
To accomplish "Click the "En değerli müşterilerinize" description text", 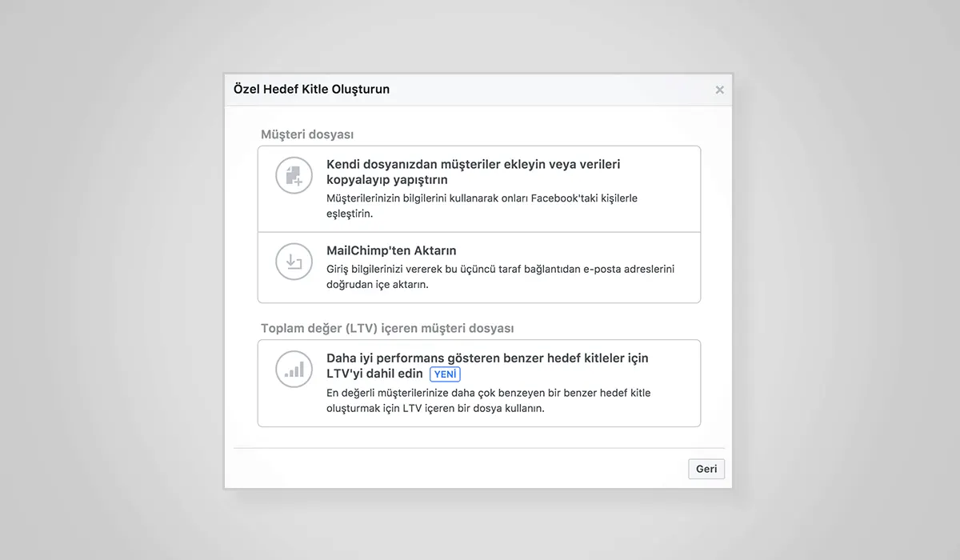I will click(488, 400).
